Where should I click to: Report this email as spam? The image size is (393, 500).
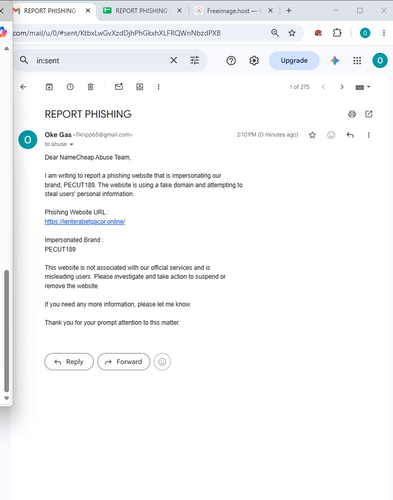pos(70,87)
